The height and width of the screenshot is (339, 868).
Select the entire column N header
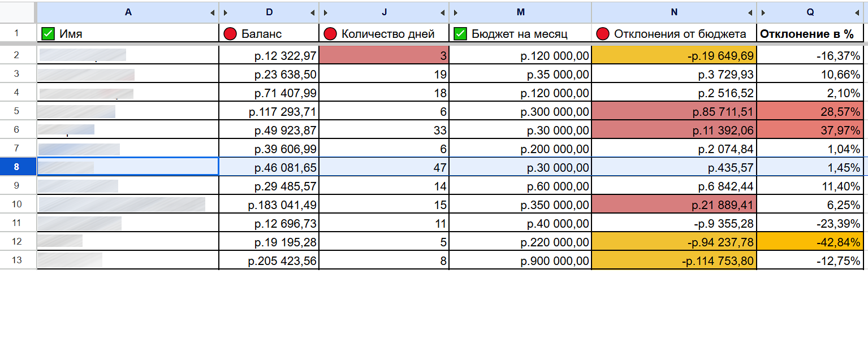pyautogui.click(x=673, y=12)
